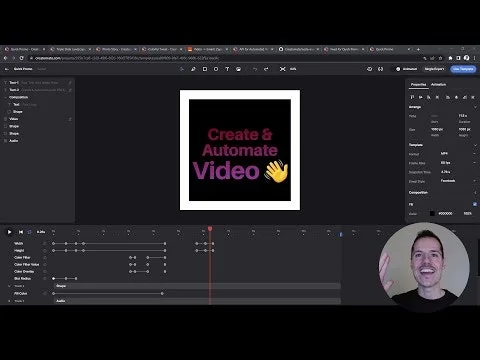Click the third align icon in Properties
This screenshot has height=360, width=480.
[429, 97]
